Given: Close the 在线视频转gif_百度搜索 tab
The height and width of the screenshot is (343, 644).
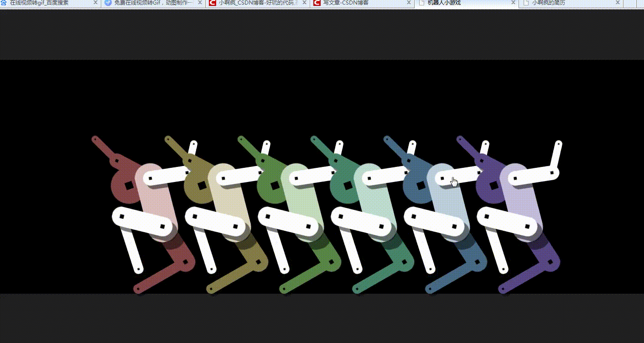Looking at the screenshot, I should click(x=95, y=3).
